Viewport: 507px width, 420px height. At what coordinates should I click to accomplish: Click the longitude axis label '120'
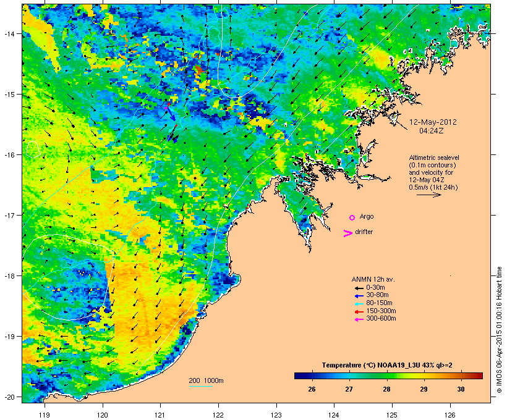(103, 415)
